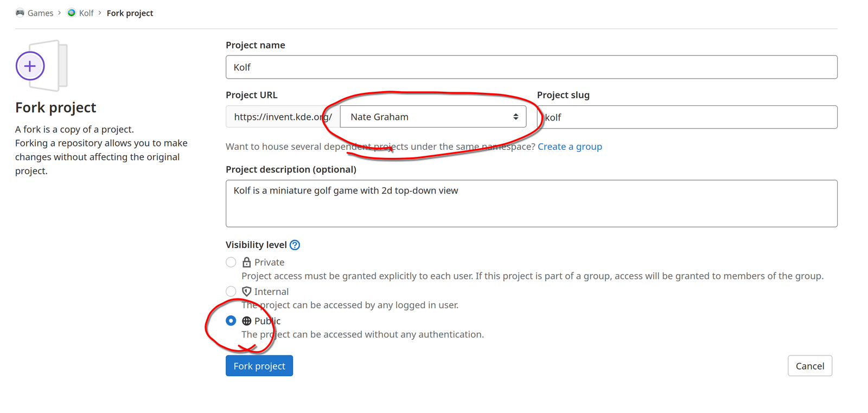Go to the Kolf breadcrumb link
Viewport: 868px width, 413px height.
(86, 13)
